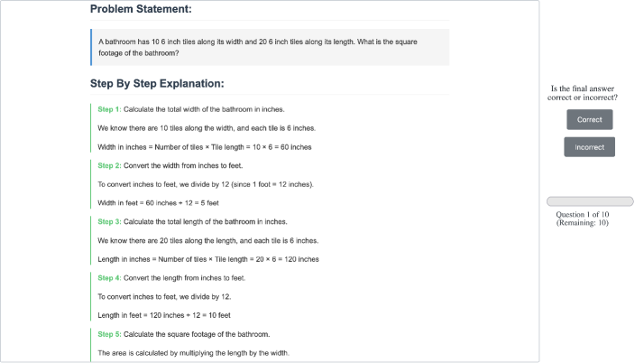
Task: Click the Step 3 label
Action: point(109,221)
